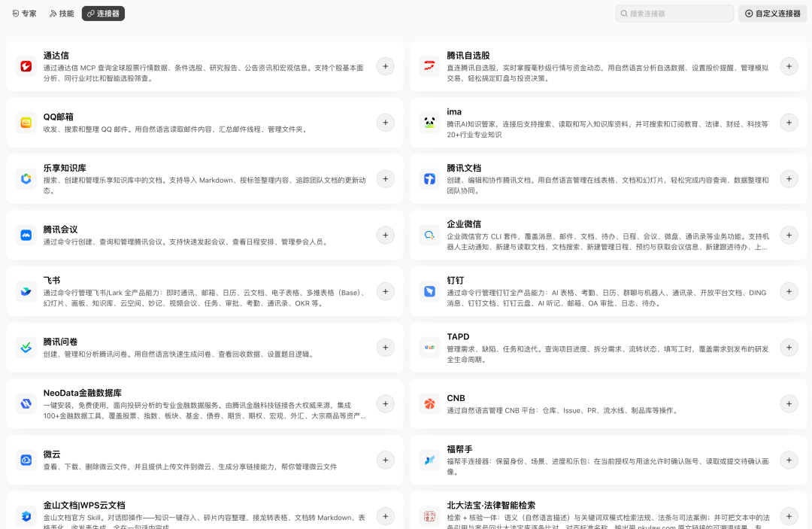Screen dimensions: 812x529
Task: Click the 福帮手 icon
Action: click(x=429, y=460)
